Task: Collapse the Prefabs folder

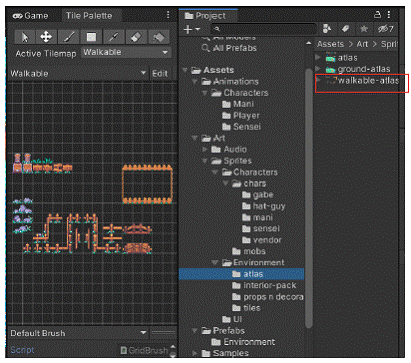Action: [x=195, y=331]
